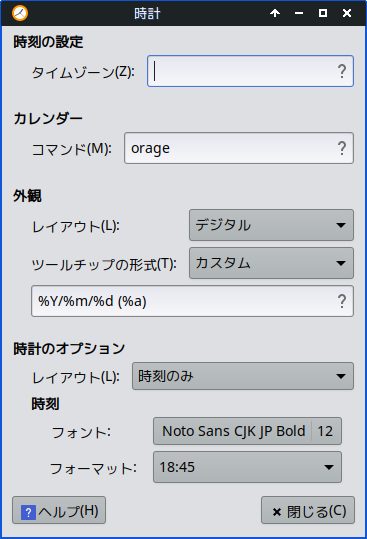367x539 pixels.
Task: Expand the 18:45 format dropdown
Action: click(x=247, y=467)
